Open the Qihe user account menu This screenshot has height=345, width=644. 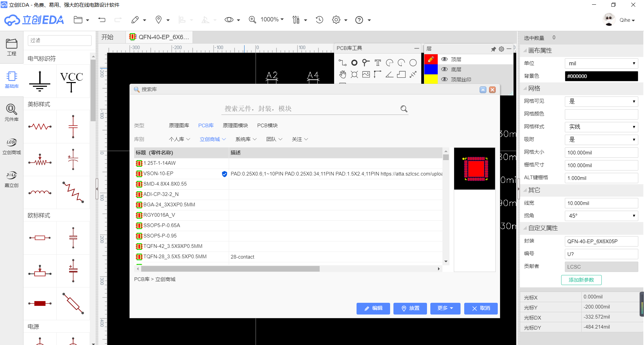pos(627,20)
